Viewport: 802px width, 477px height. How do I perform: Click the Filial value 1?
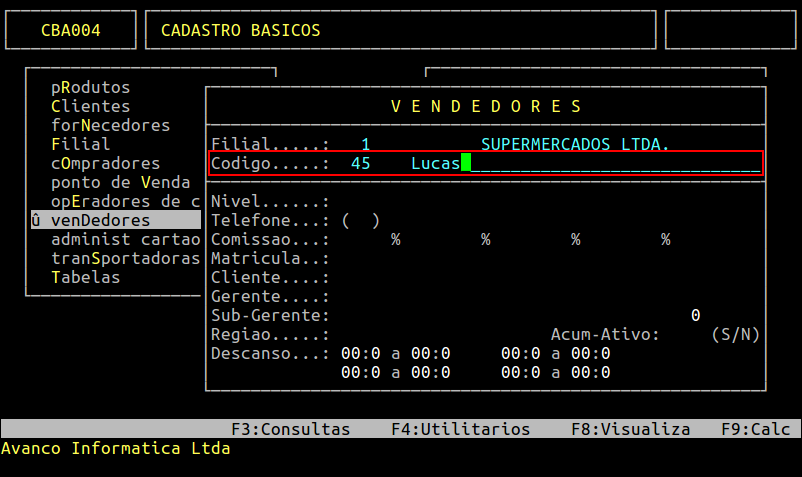[x=366, y=144]
